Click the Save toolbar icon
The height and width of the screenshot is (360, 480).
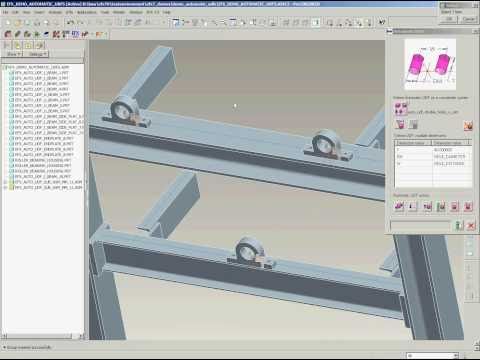(x=28, y=23)
